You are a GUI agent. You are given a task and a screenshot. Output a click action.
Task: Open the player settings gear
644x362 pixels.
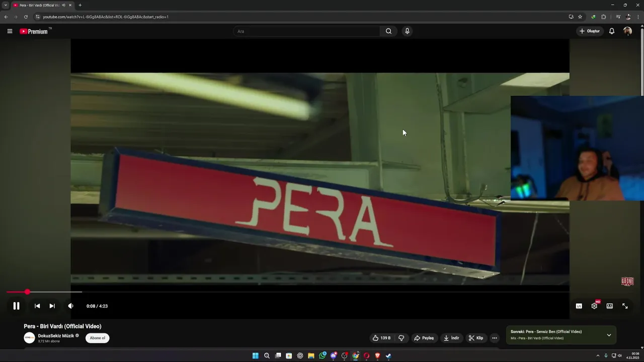point(594,306)
